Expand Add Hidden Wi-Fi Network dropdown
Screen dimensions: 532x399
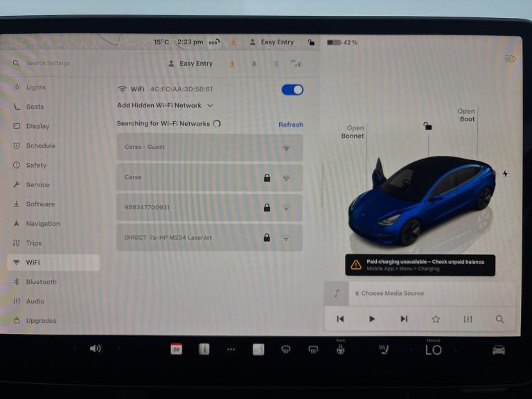coord(165,105)
